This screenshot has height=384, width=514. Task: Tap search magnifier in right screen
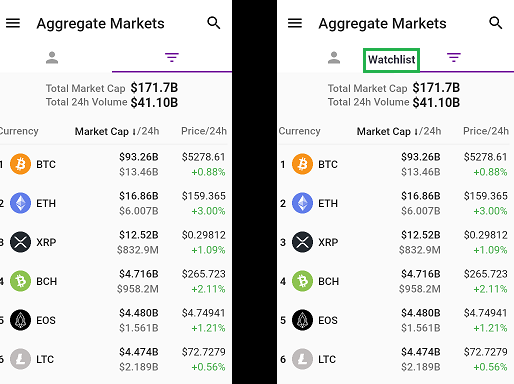tap(496, 23)
